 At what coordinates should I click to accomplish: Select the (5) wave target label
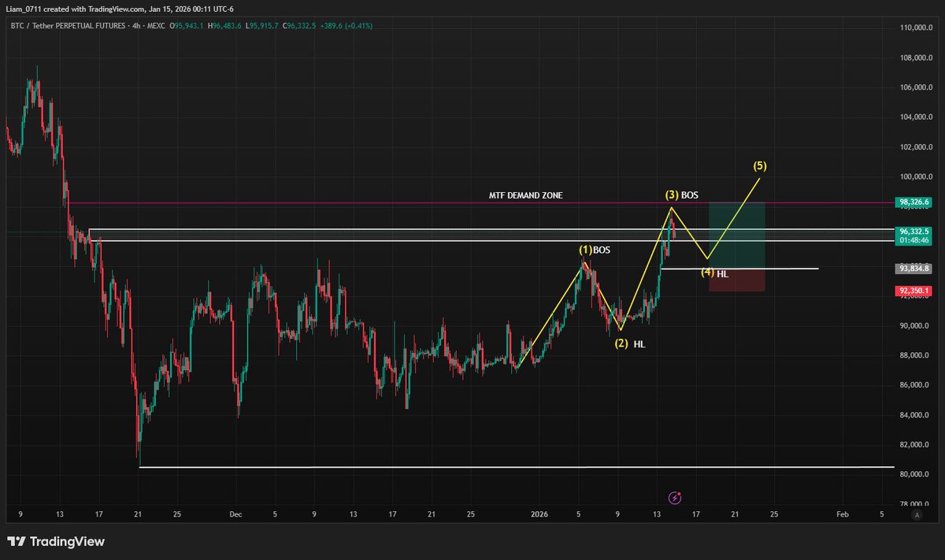click(x=760, y=166)
